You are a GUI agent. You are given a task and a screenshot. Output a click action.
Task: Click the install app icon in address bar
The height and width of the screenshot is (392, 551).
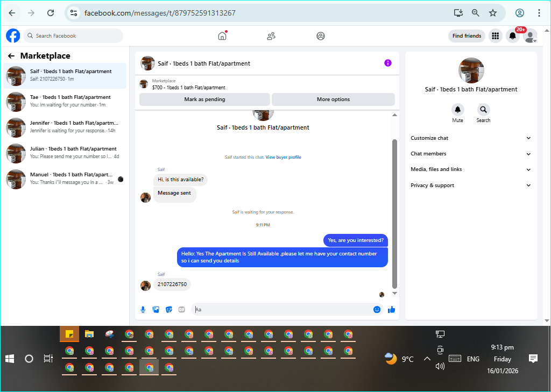(x=458, y=13)
